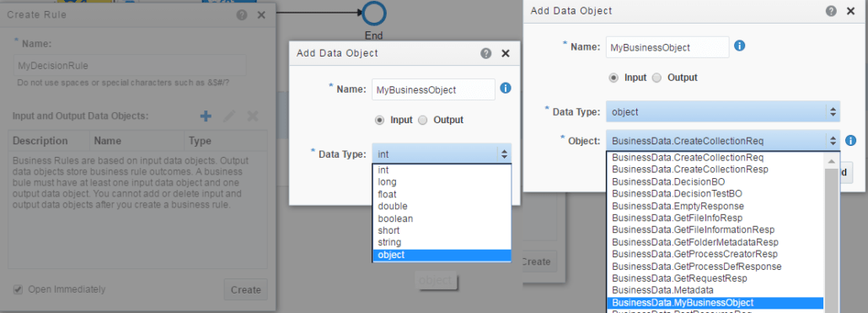Click the pencil edit icon in Create Rule

[229, 116]
